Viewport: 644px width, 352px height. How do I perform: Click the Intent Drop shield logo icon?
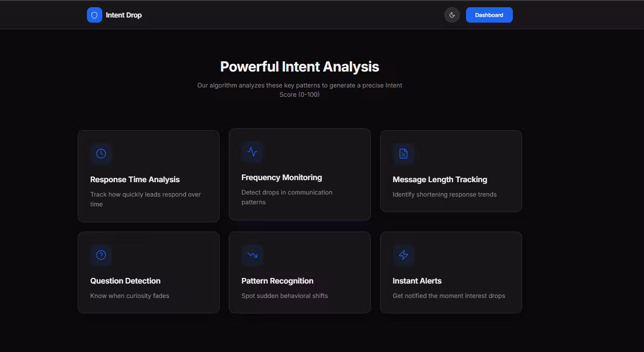click(x=94, y=15)
